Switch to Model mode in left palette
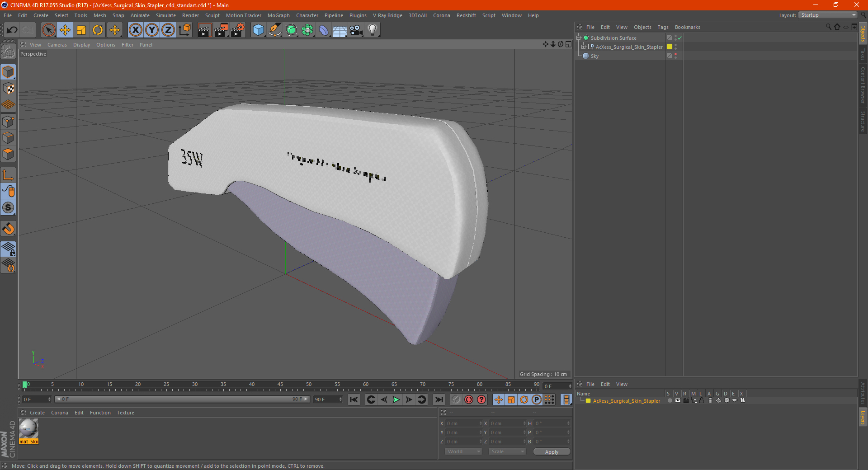868x470 pixels. click(8, 72)
